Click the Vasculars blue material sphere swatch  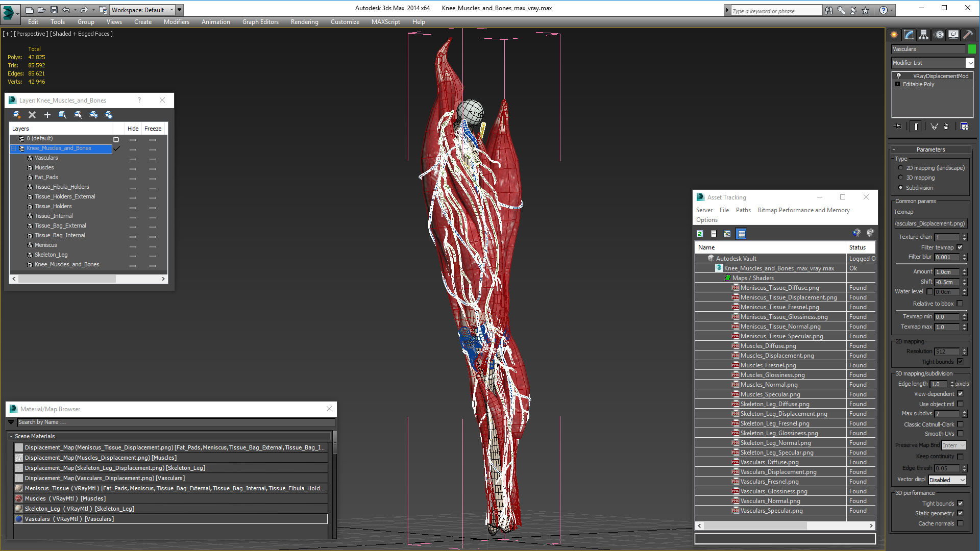click(19, 519)
